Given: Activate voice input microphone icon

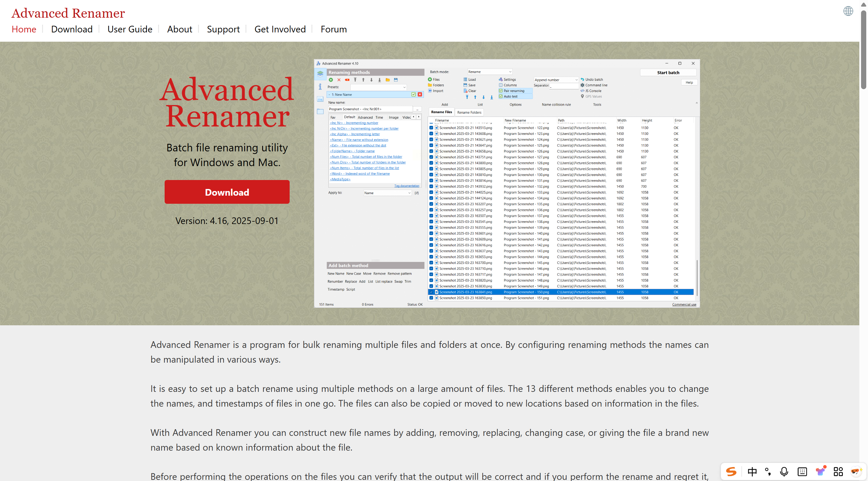Looking at the screenshot, I should point(784,471).
